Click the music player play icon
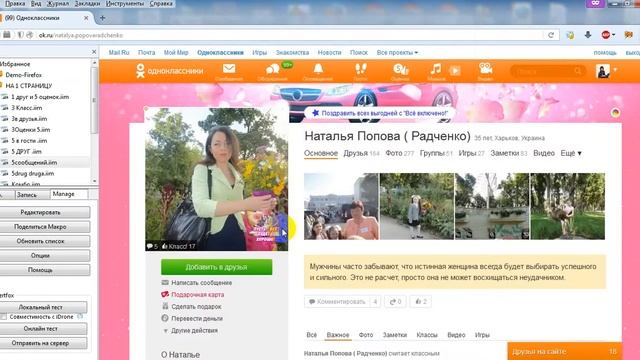This screenshot has height=360, width=640. (455, 71)
